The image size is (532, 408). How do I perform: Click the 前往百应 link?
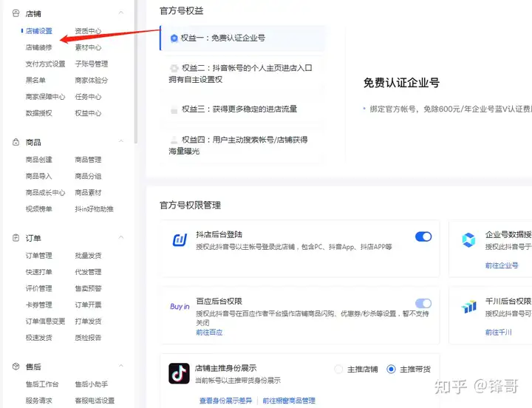[x=209, y=333]
